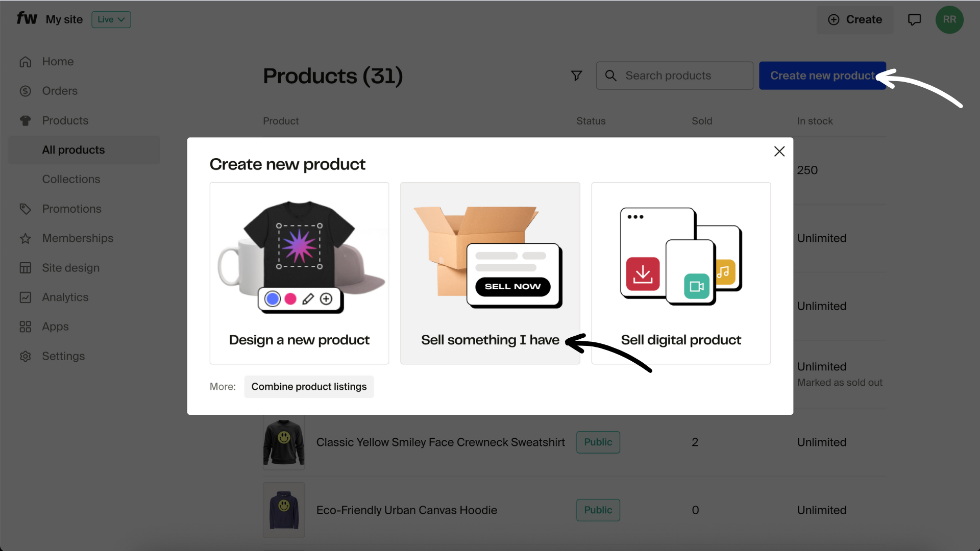Click the search magnifier icon
Viewport: 980px width, 551px height.
pos(611,75)
